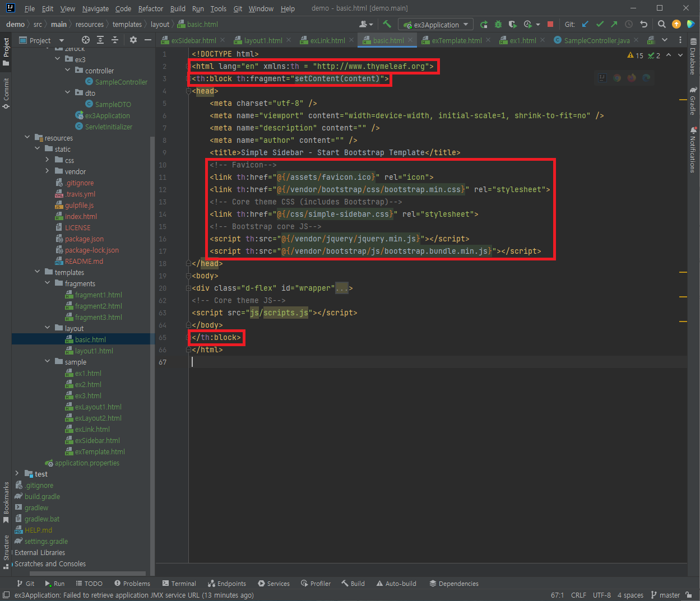Open the Endpoints tool window
The image size is (700, 601).
227,583
